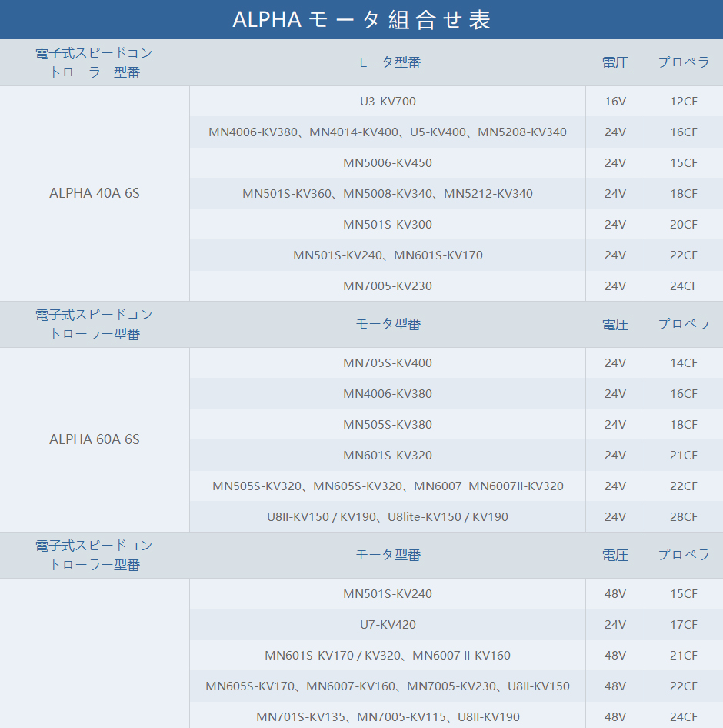
Task: Select the 17CF propeller cell
Action: (683, 624)
